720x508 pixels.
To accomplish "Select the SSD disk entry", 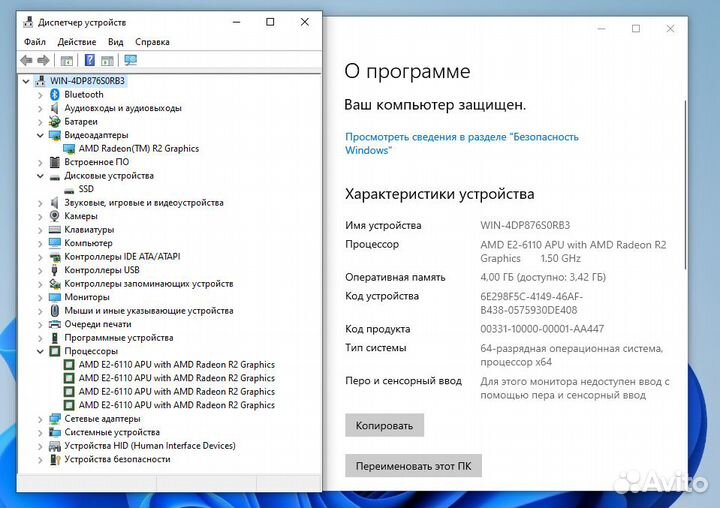I will point(86,189).
